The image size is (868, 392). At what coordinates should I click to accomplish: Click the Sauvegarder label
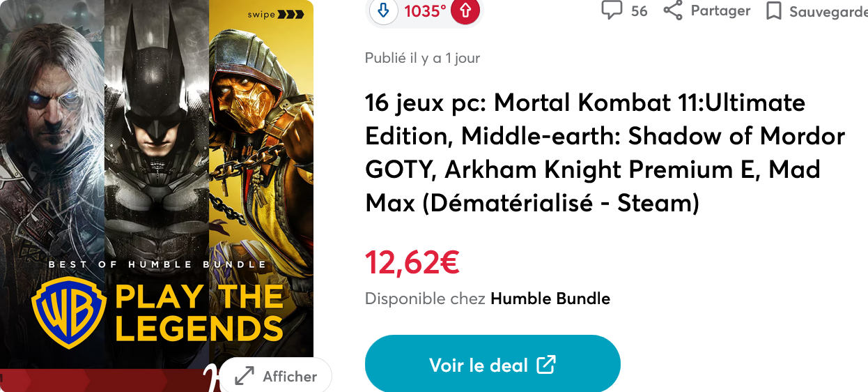pos(828,12)
